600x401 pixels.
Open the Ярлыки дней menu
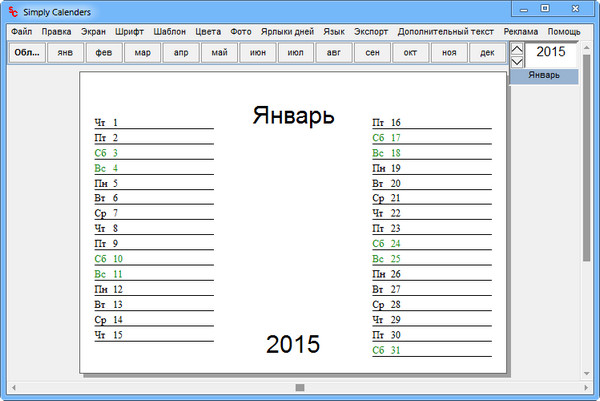287,32
